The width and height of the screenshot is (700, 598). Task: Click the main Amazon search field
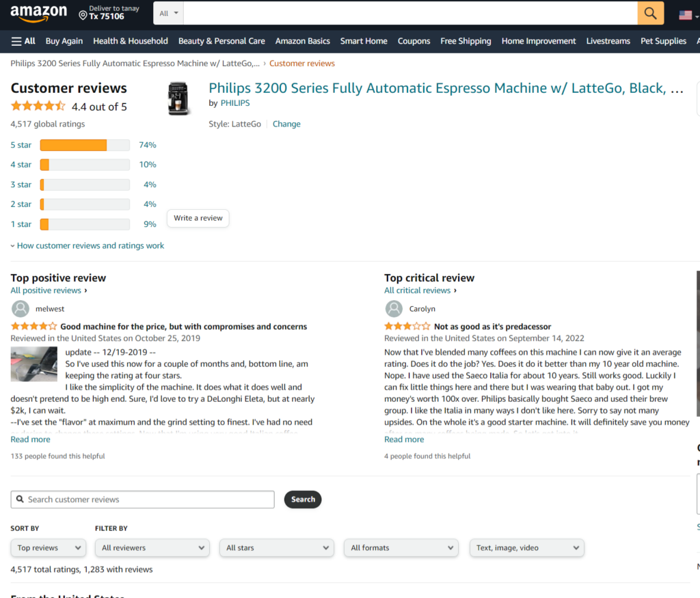tap(410, 14)
